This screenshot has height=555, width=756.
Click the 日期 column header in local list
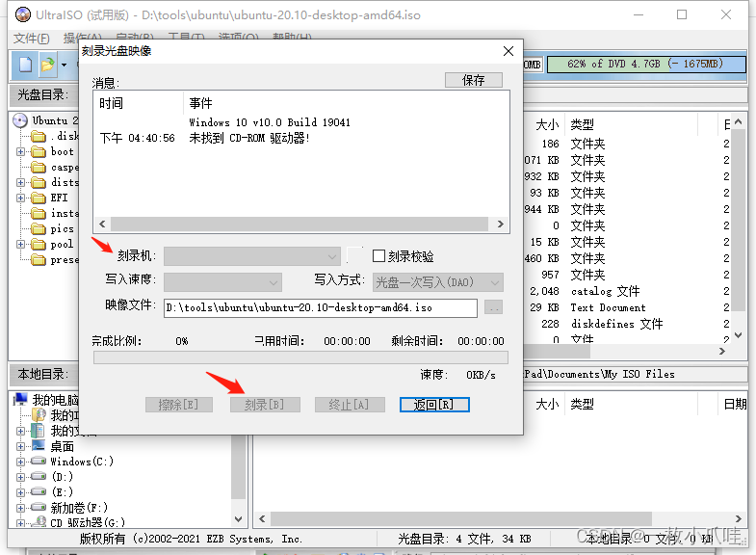pos(733,404)
